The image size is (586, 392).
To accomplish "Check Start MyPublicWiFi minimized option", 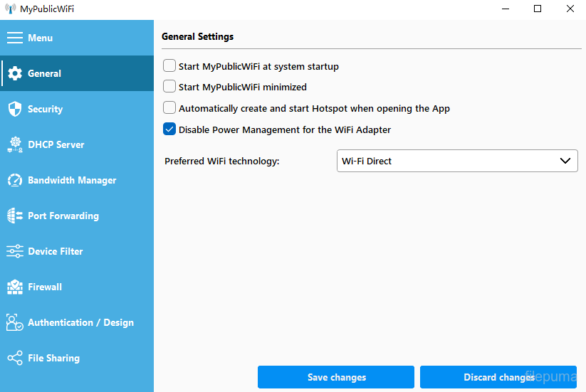I will [169, 87].
